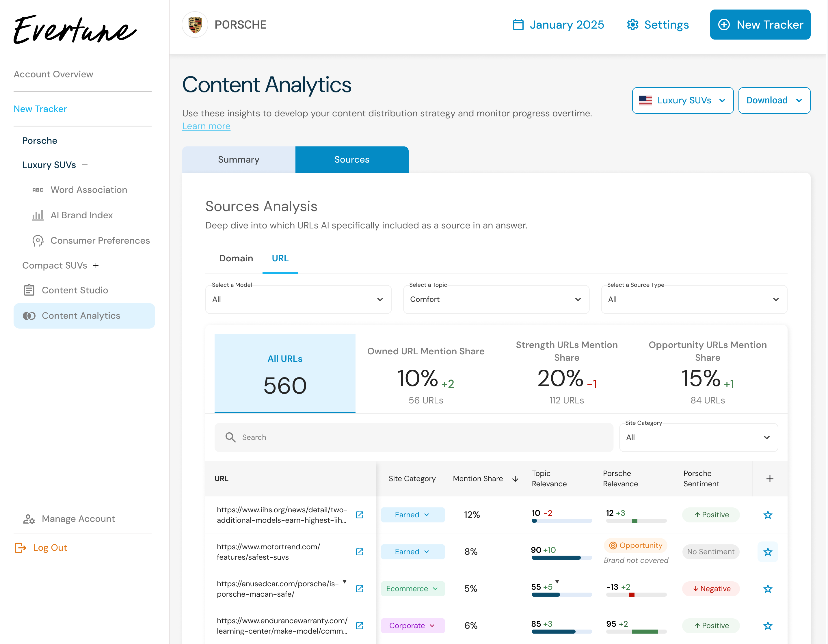Star the iihs.org URL row

(768, 515)
